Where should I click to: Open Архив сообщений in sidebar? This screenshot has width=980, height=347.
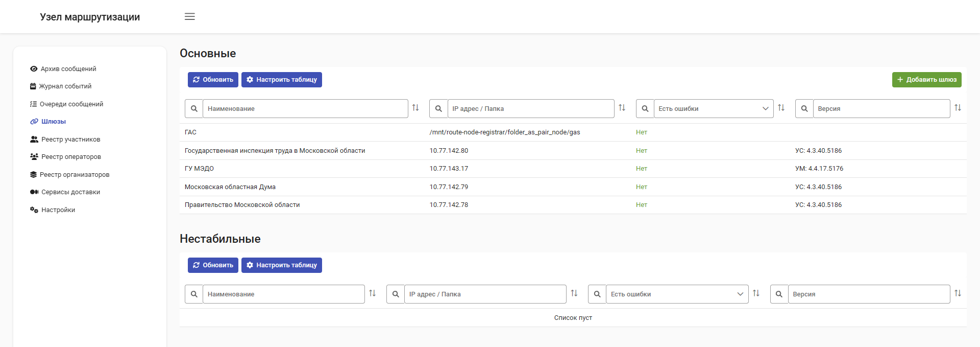pos(68,69)
